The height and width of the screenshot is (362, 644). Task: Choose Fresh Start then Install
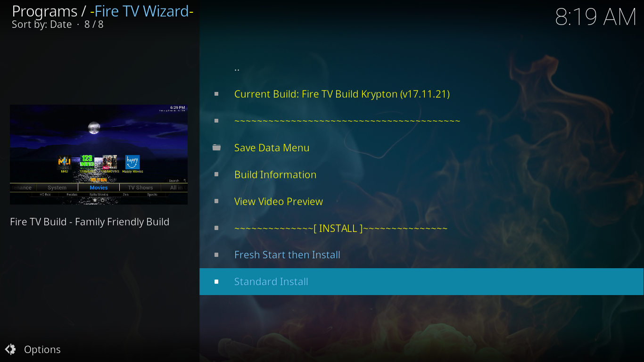[421, 255]
